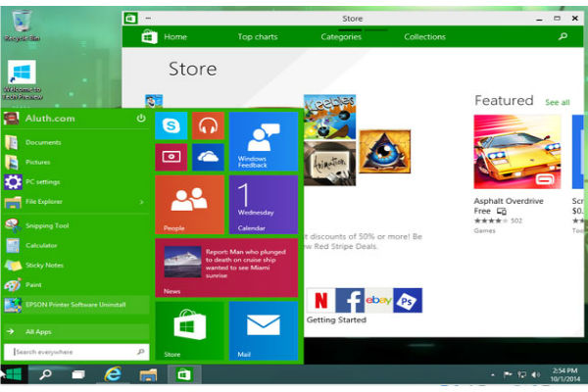Viewport: 588px width, 392px height.
Task: Open Task View on the taskbar
Action: pos(78,374)
